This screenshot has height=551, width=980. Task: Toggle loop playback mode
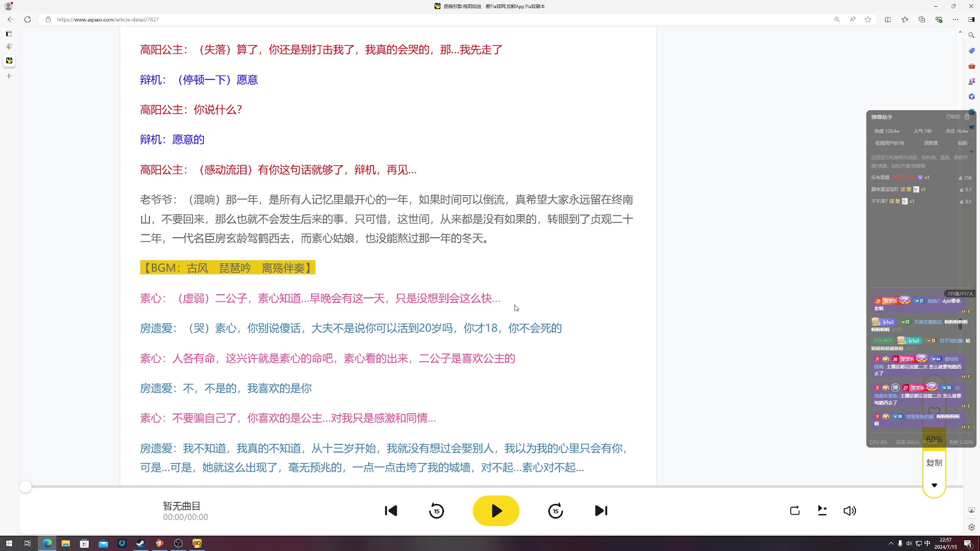(x=795, y=511)
